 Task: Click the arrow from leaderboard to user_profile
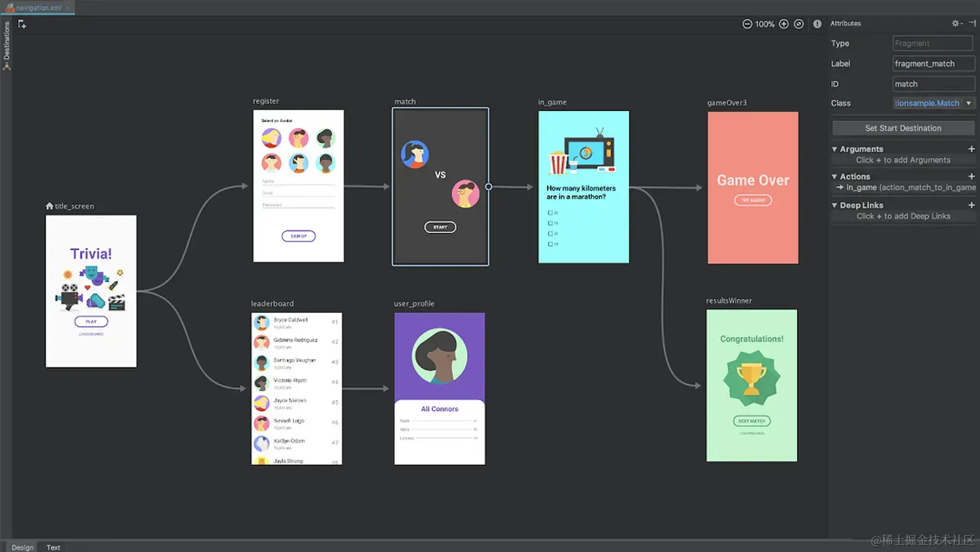365,389
